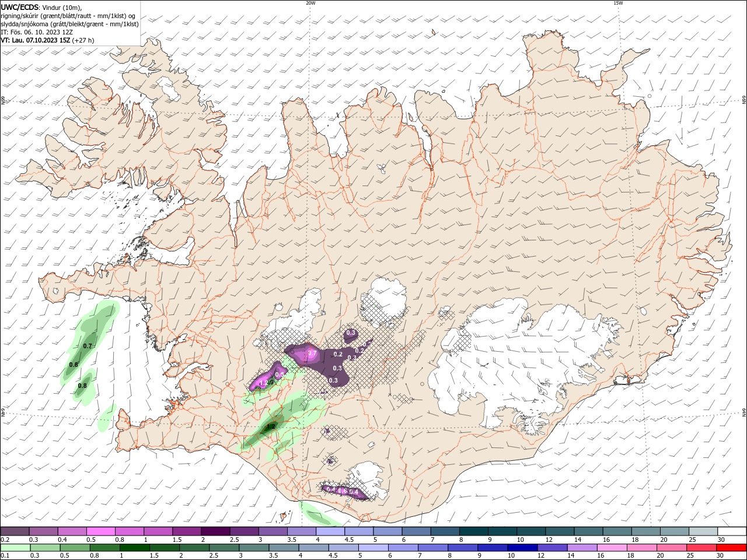Viewport: 747px width, 560px height.
Task: Click the 0.5 value in the small purple southwest patch
Action: tap(279, 374)
